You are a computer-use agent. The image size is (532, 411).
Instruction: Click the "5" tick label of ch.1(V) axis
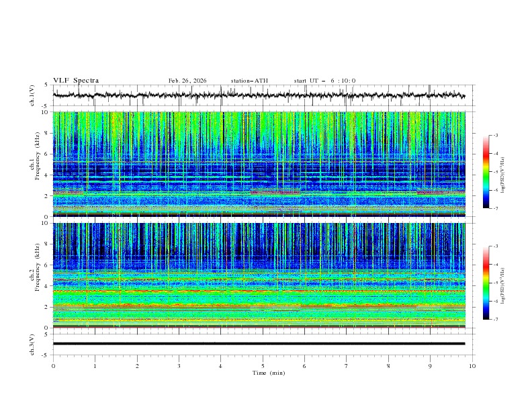point(46,85)
